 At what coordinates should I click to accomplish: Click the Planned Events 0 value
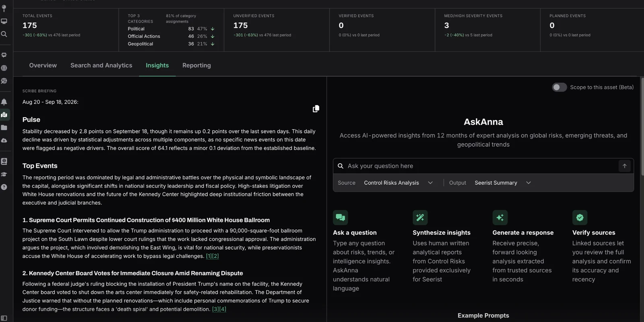tap(552, 25)
